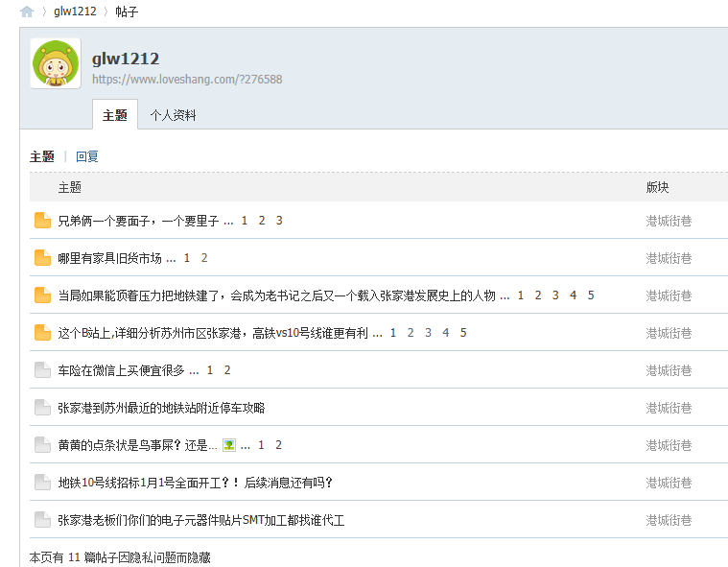Click folder icon beside 兄弟俩一个要面子 thread

click(42, 221)
